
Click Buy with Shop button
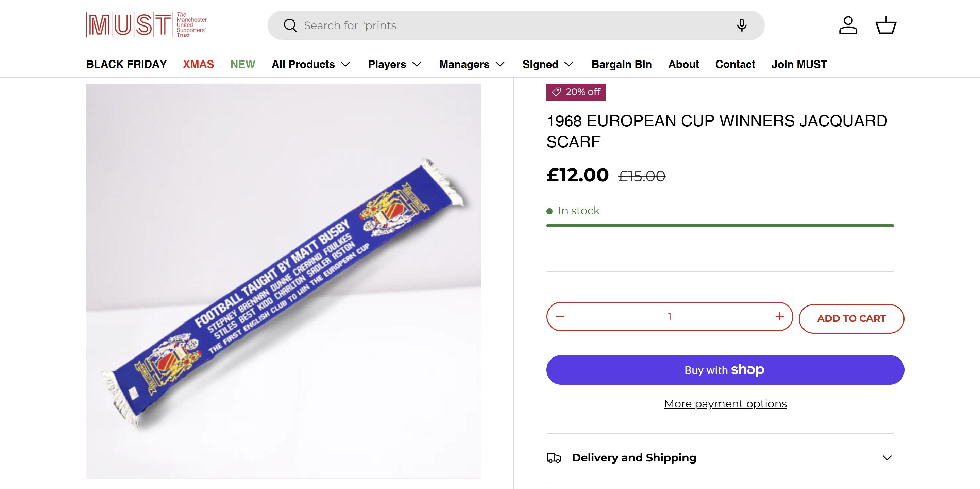(725, 370)
